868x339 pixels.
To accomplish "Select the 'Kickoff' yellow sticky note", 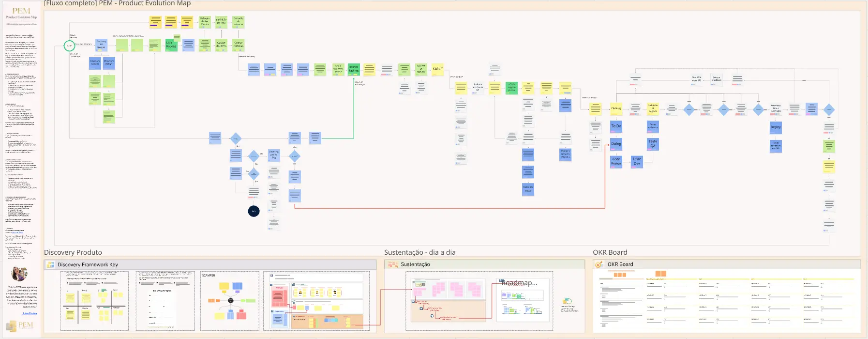I will 437,69.
